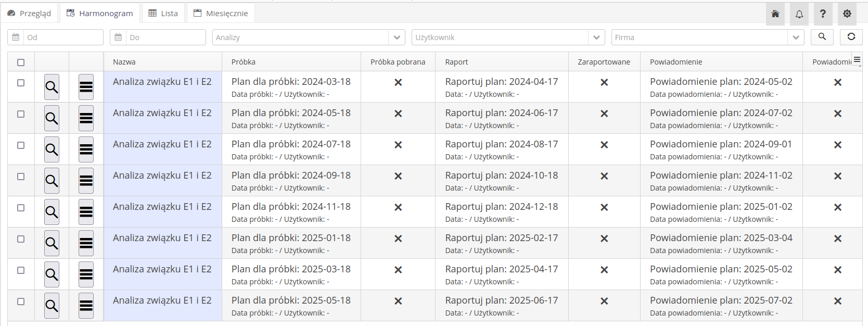The image size is (868, 326).
Task: Click the refresh filters icon
Action: [x=851, y=37]
